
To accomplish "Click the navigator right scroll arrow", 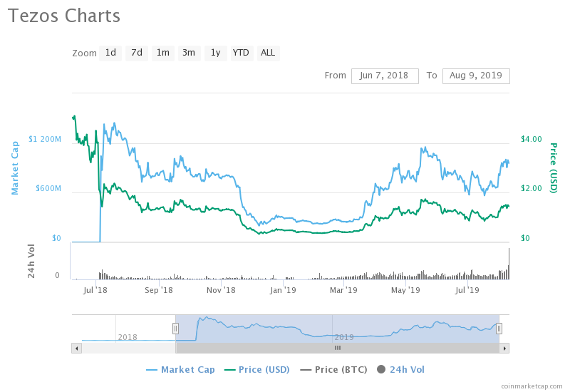I will click(504, 348).
